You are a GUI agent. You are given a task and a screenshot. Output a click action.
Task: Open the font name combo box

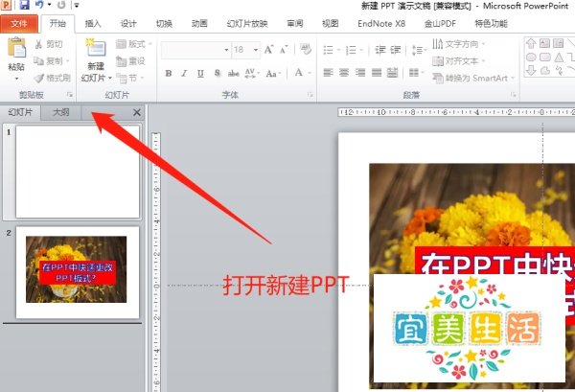point(195,50)
